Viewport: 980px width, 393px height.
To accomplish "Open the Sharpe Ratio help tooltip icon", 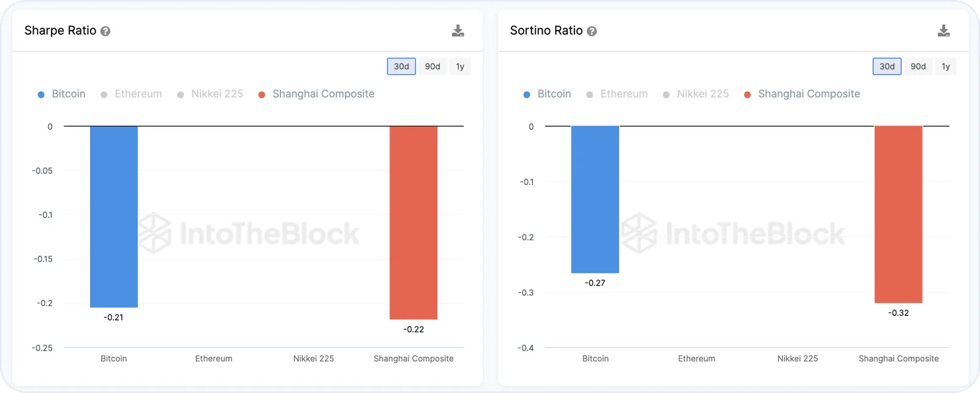I will tap(105, 31).
